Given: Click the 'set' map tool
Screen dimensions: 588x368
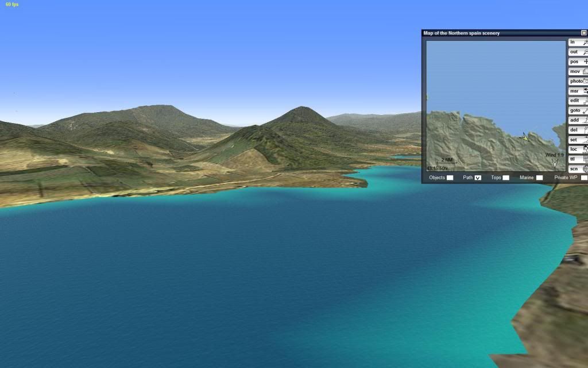Looking at the screenshot, I should 578,140.
